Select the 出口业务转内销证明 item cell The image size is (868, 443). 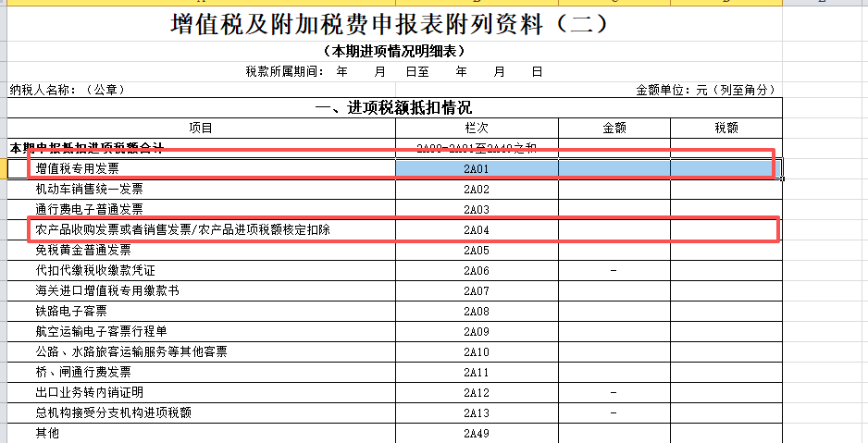201,393
